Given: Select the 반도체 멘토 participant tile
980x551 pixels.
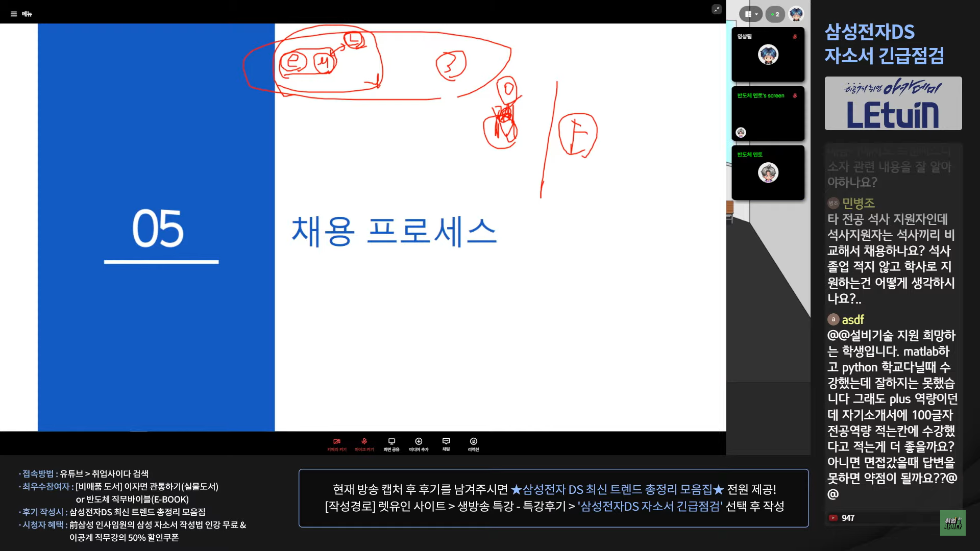Looking at the screenshot, I should click(768, 173).
